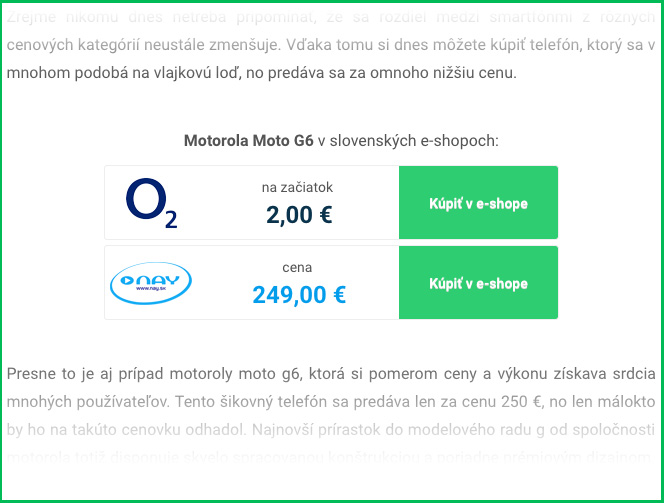Click the line starting 'cenových kategórií neustále'
This screenshot has width=664, height=503.
[331, 45]
